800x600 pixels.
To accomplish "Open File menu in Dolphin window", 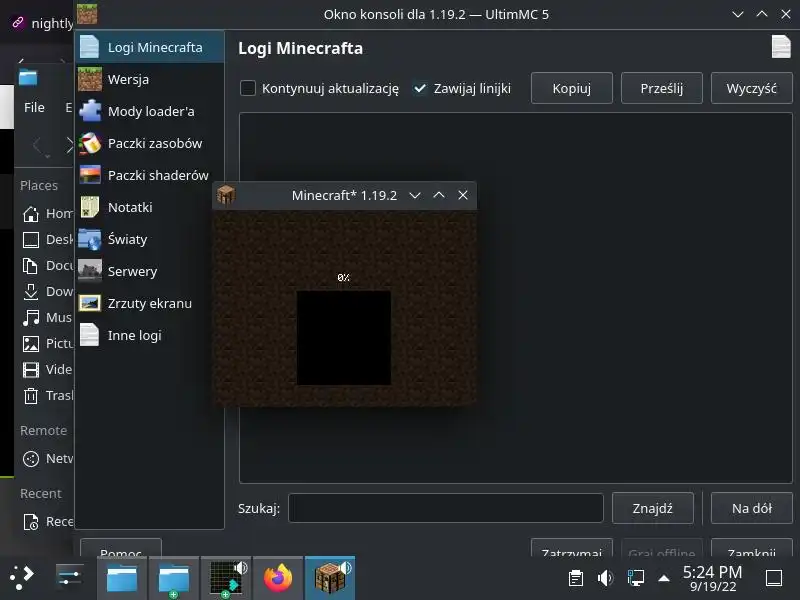I will point(34,108).
